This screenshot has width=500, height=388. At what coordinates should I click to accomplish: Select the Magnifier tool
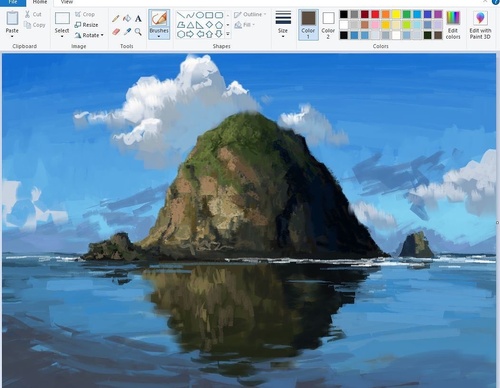click(x=138, y=32)
